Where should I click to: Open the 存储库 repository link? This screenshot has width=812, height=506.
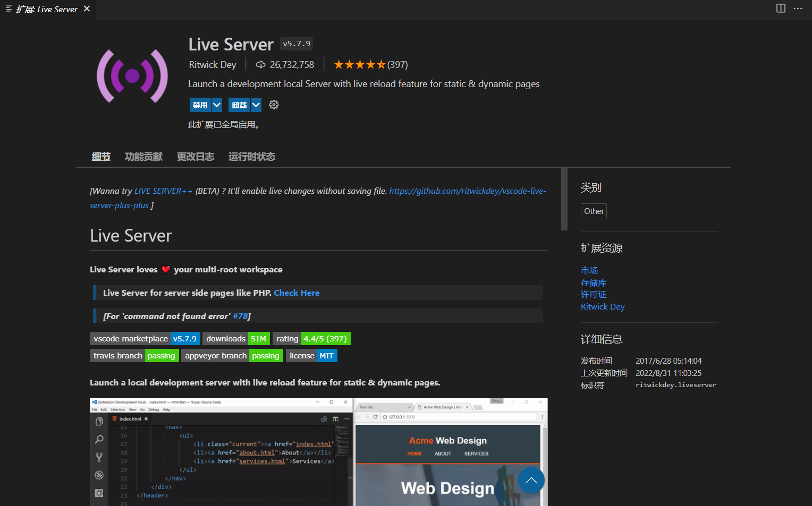594,283
